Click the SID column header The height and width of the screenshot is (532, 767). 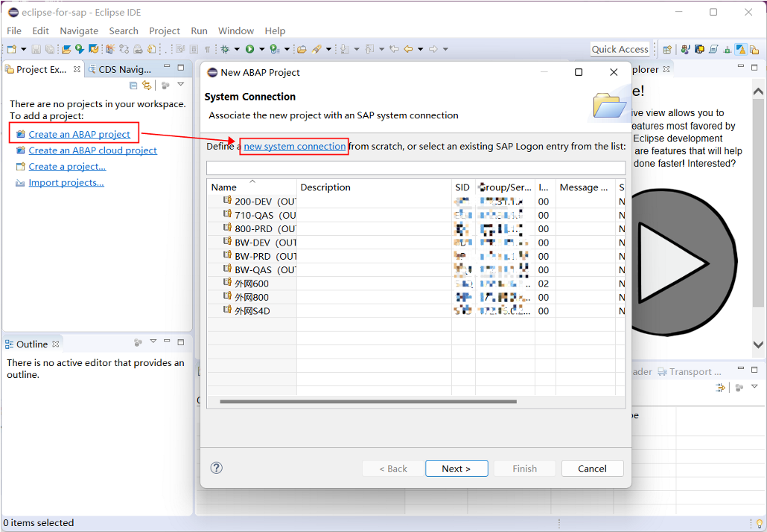462,188
